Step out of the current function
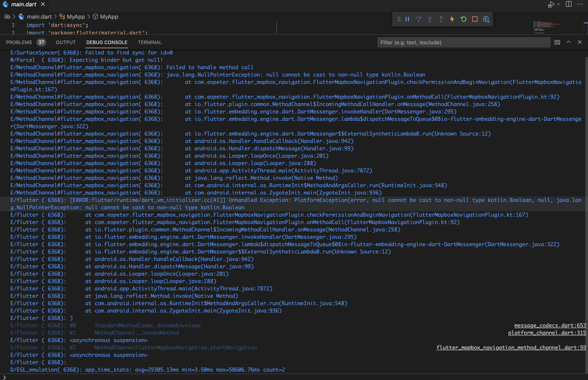 coord(441,19)
